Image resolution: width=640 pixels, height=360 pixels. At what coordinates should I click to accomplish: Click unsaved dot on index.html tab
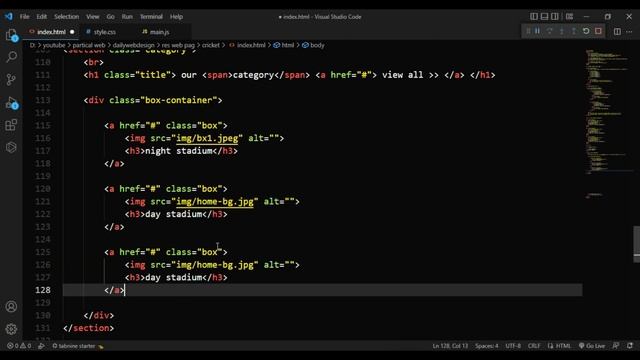(72, 32)
